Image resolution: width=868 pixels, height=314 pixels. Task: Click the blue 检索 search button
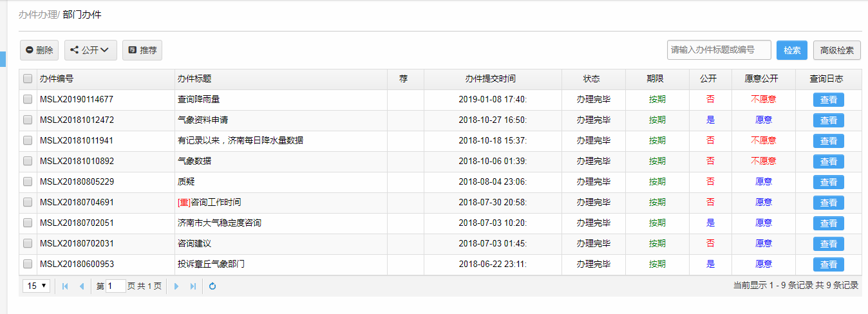(792, 50)
